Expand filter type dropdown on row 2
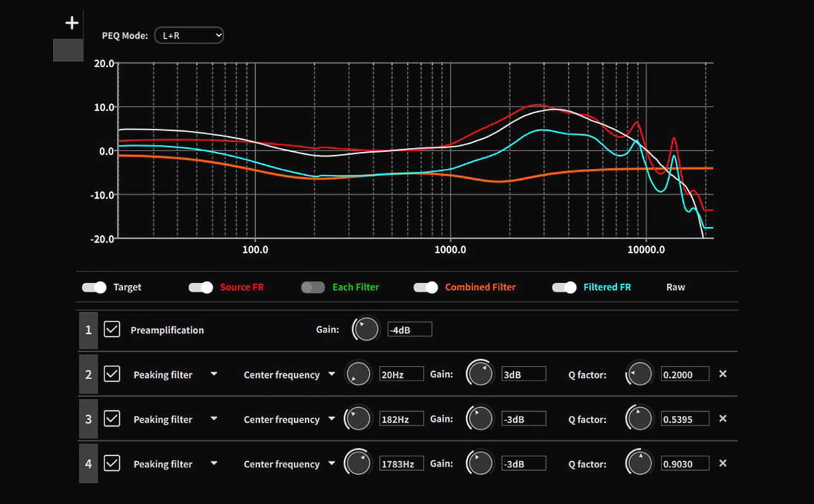814x504 pixels. pos(214,374)
